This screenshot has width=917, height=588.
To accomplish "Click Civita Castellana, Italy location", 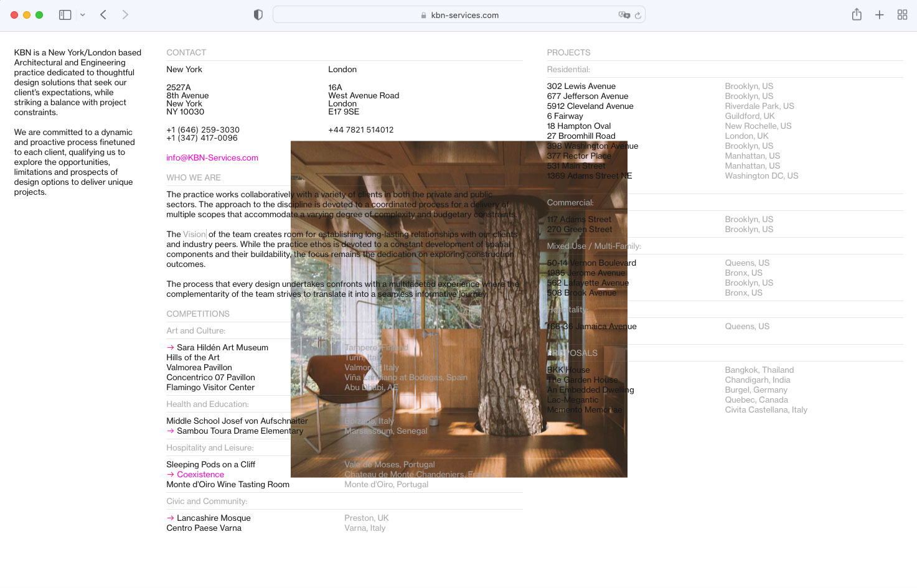I will click(766, 410).
